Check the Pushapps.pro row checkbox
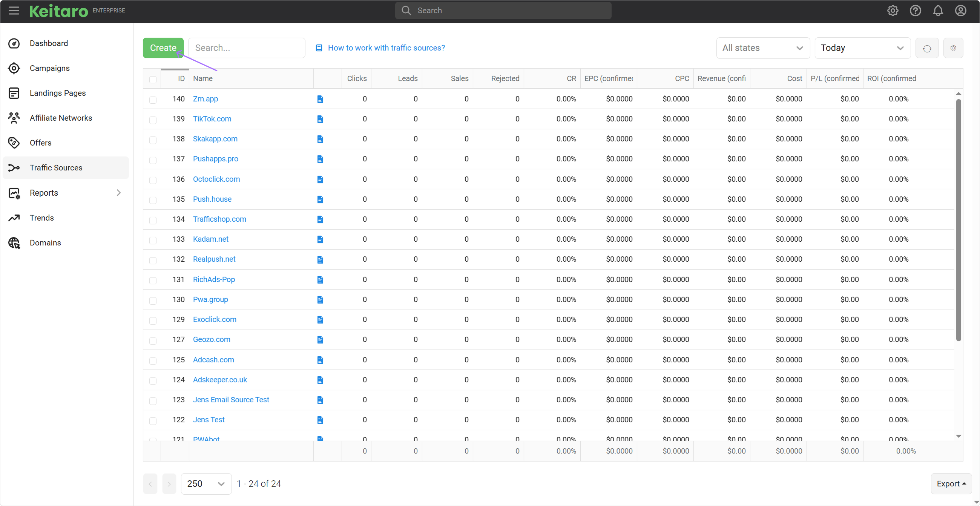This screenshot has height=506, width=980. pyautogui.click(x=153, y=160)
